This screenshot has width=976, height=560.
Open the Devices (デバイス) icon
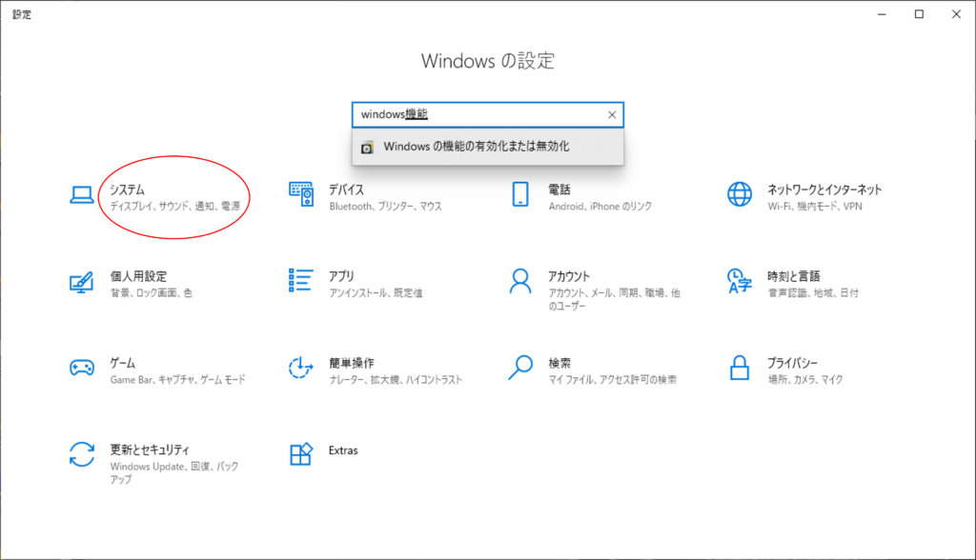tap(301, 195)
